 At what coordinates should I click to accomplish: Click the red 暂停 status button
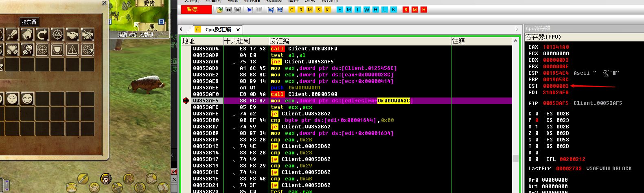pos(197,9)
